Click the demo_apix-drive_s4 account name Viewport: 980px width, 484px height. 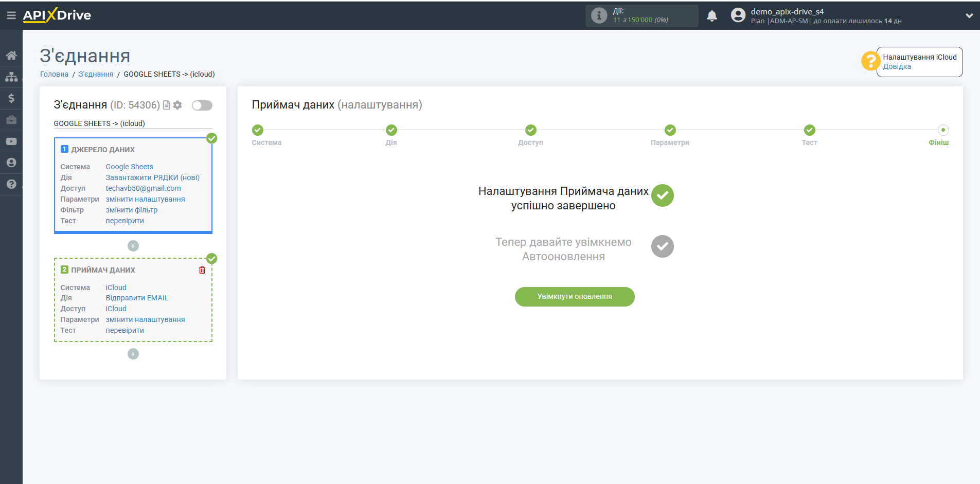pos(787,11)
